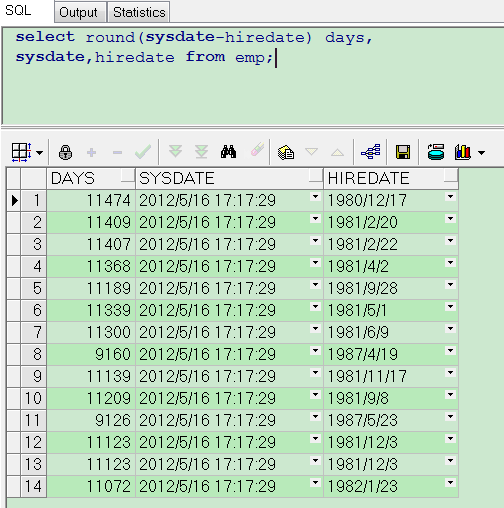Click the linked query tree icon
The height and width of the screenshot is (508, 504).
[371, 152]
